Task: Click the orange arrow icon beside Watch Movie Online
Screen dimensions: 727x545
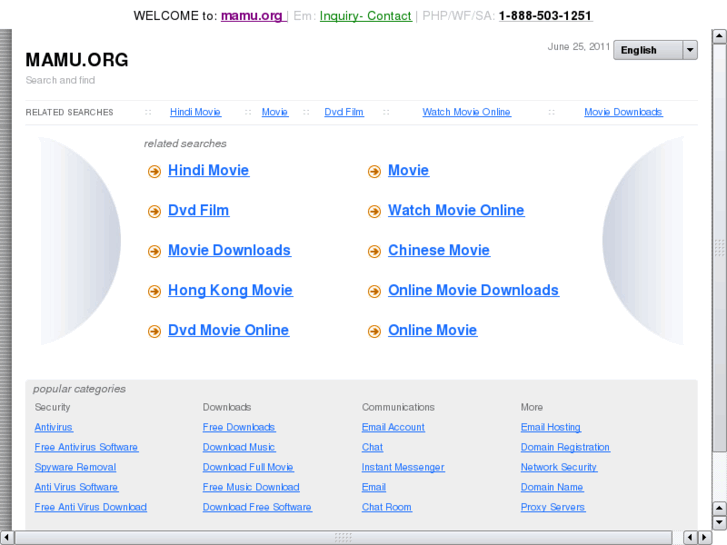Action: 374,212
